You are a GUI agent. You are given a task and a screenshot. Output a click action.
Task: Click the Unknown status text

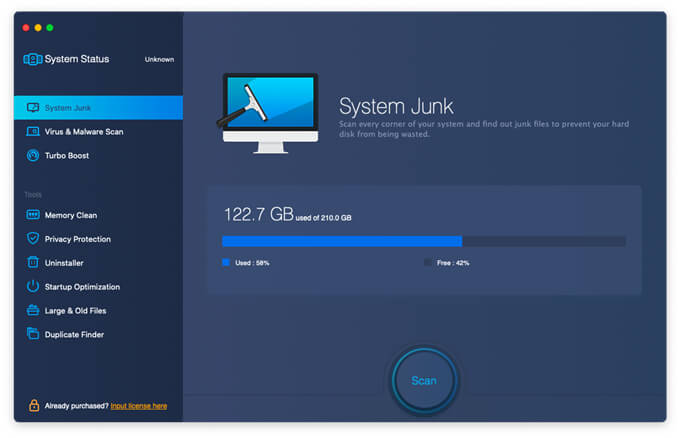tap(159, 59)
